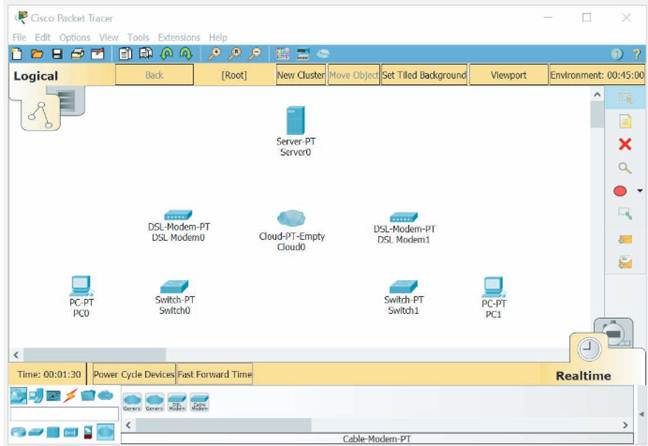The image size is (648, 446).
Task: Open the File menu
Action: click(x=19, y=37)
